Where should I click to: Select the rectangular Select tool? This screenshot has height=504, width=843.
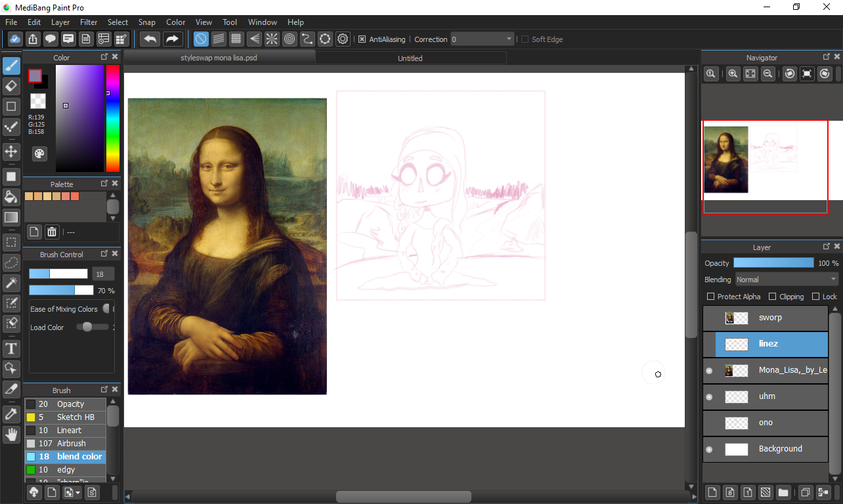(x=11, y=242)
